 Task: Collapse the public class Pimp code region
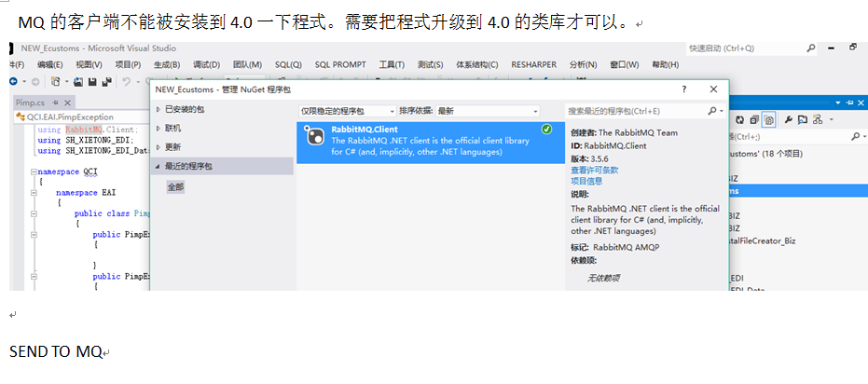click(34, 213)
